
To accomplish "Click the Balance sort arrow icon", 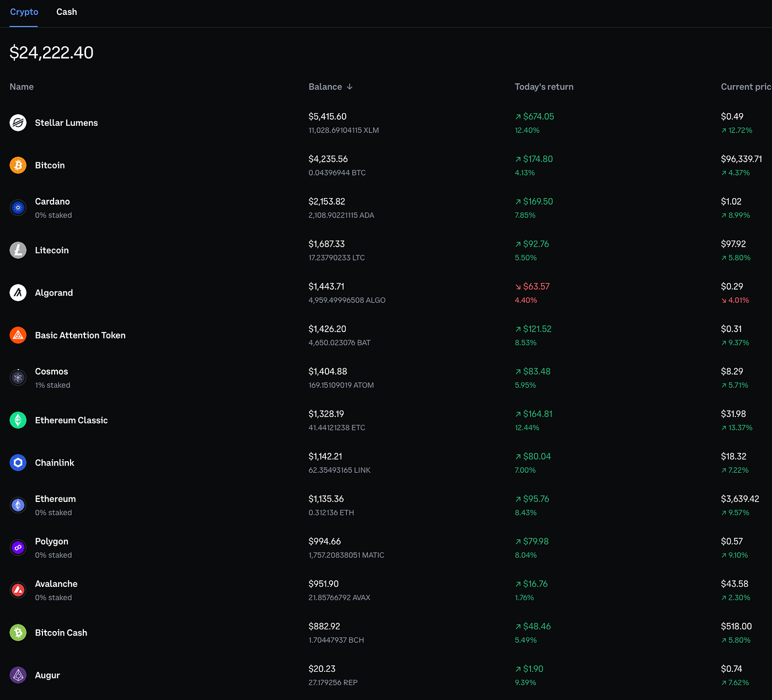I will (x=350, y=87).
